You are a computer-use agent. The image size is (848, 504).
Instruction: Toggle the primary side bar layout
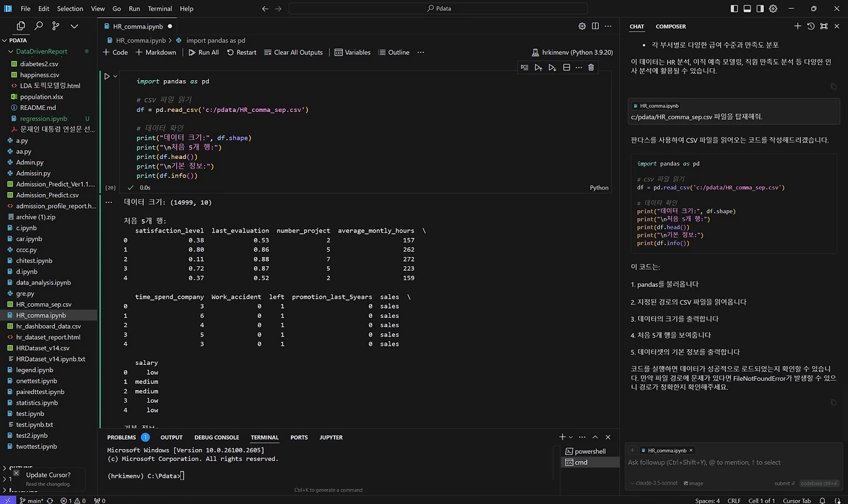click(x=733, y=9)
